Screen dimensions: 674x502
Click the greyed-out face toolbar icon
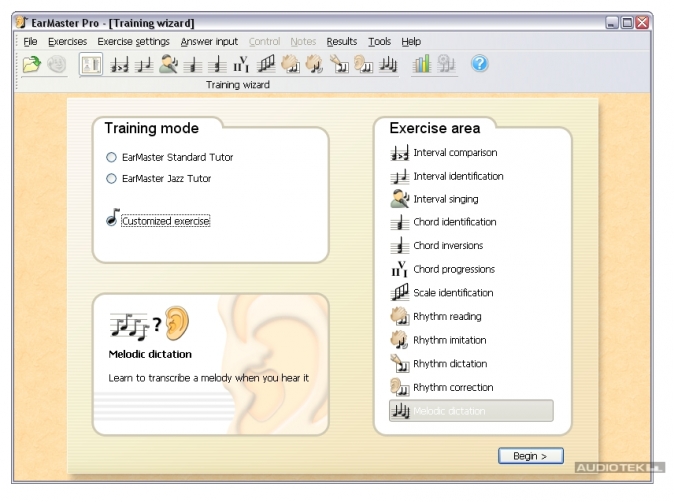(x=56, y=64)
